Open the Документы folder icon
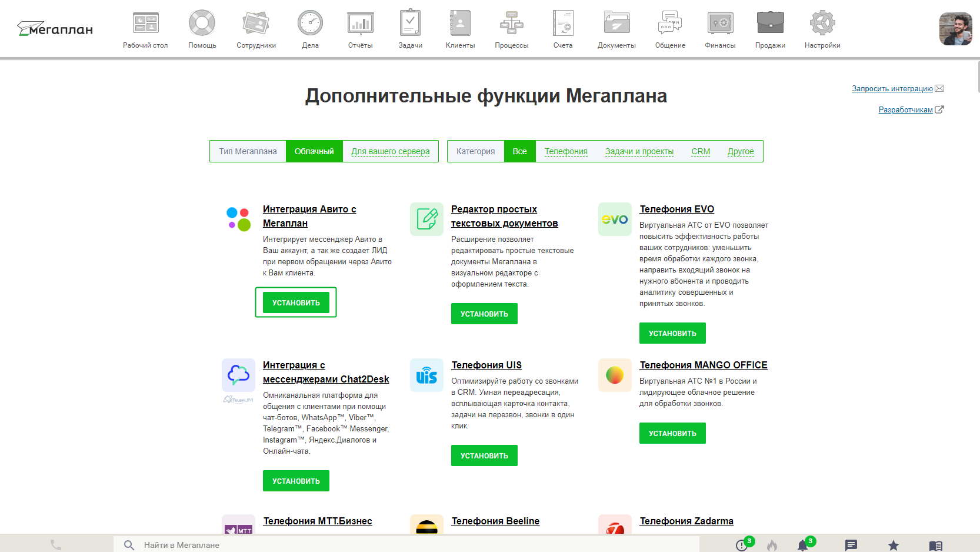 coord(616,24)
